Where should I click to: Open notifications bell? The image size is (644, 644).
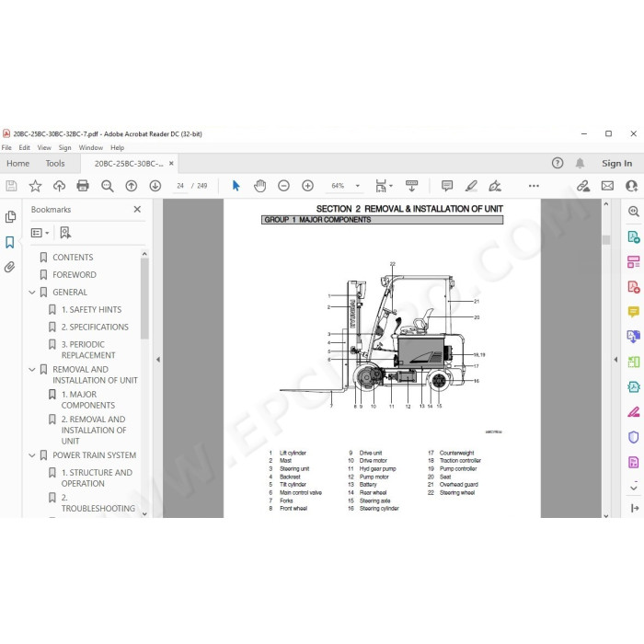click(x=580, y=163)
